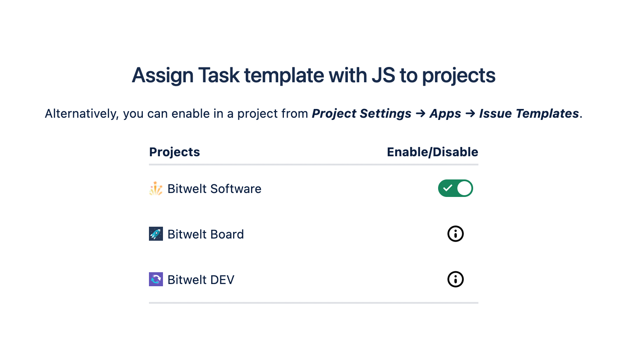Select the Bitwelt Board project name
Image resolution: width=644 pixels, height=351 pixels.
click(x=205, y=234)
